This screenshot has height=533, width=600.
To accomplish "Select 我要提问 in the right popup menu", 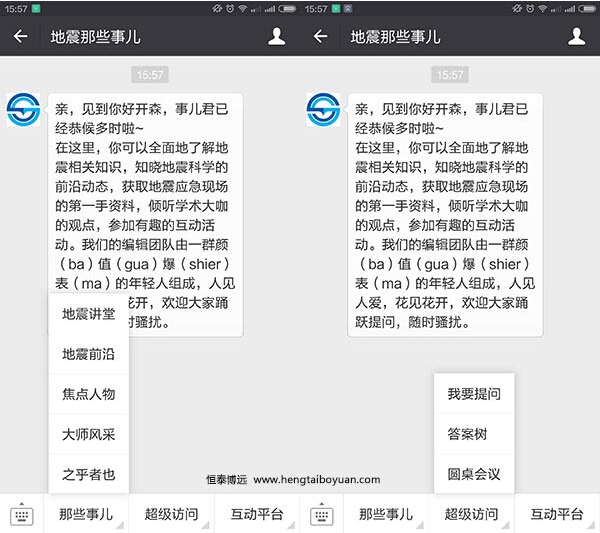I will pyautogui.click(x=474, y=394).
